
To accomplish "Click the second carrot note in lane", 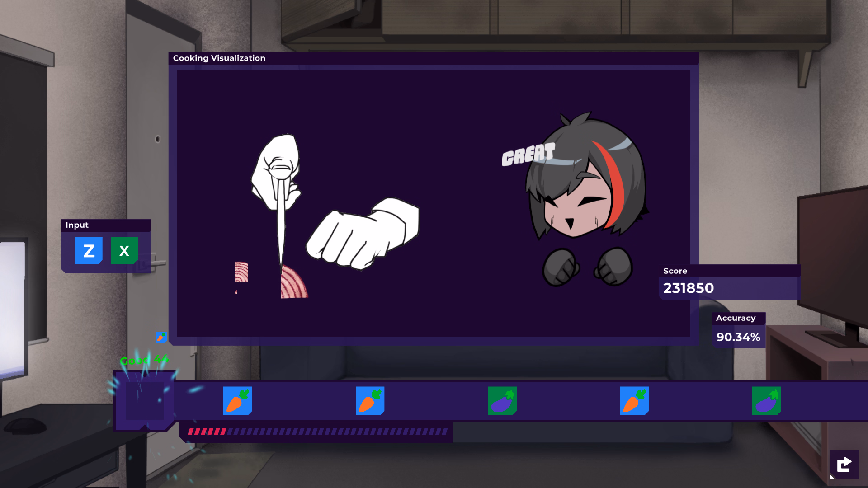I will pyautogui.click(x=370, y=401).
